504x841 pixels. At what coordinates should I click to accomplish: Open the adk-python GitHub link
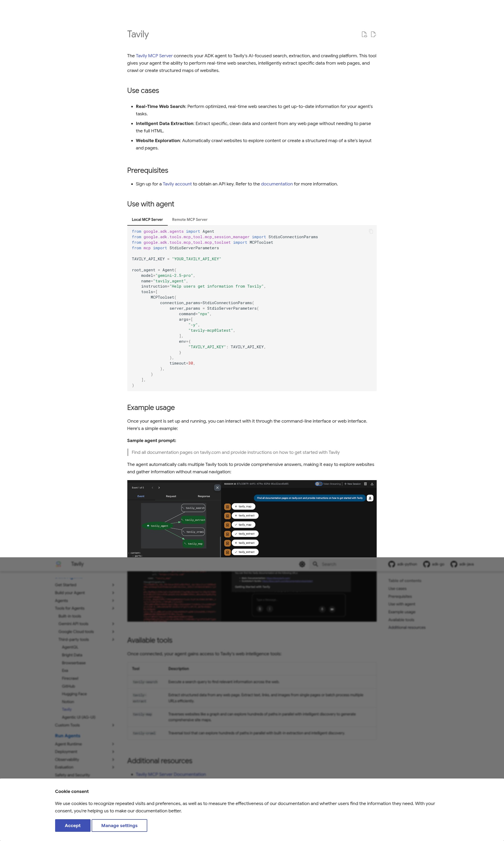click(x=403, y=564)
